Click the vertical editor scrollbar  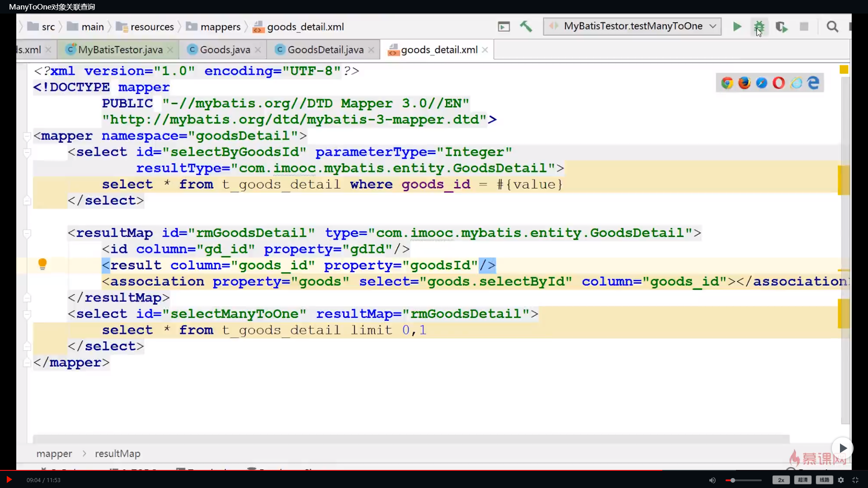pos(845,251)
